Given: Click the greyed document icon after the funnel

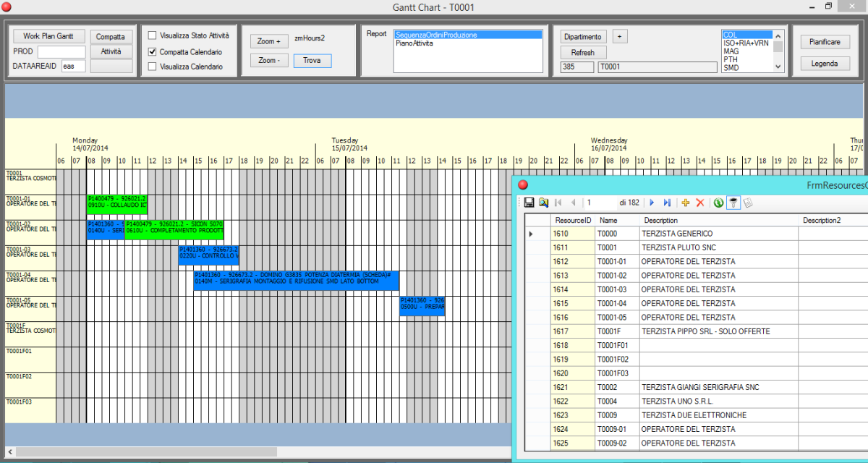Looking at the screenshot, I should click(x=748, y=203).
